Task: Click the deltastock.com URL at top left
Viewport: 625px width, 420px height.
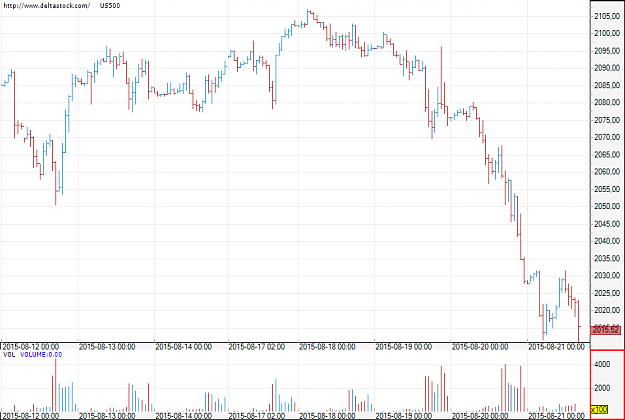Action: click(x=46, y=6)
